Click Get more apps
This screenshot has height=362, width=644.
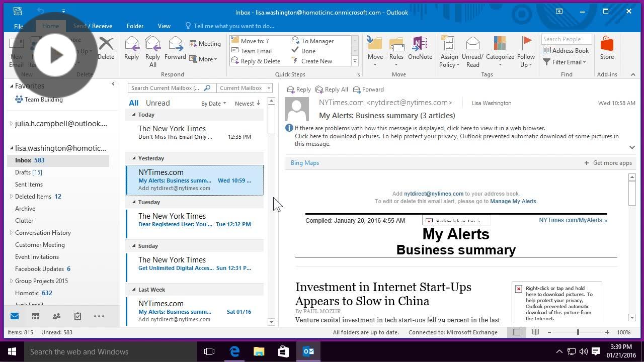608,163
